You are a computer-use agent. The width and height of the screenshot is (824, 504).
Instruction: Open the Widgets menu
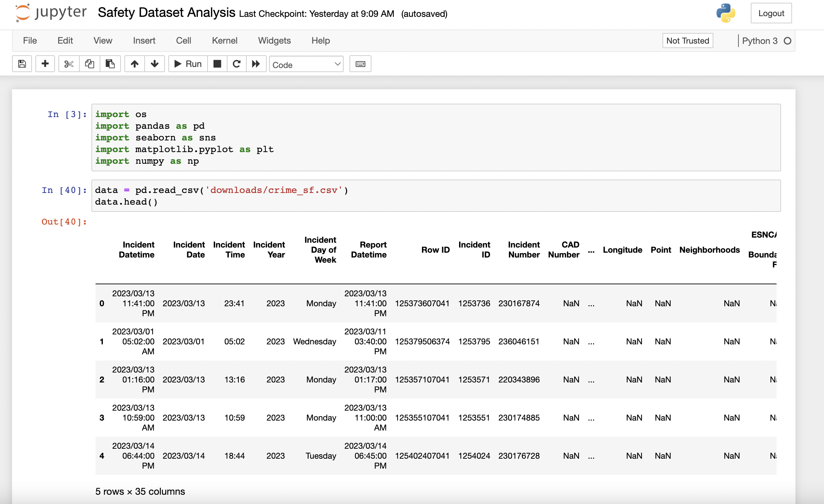pos(274,41)
